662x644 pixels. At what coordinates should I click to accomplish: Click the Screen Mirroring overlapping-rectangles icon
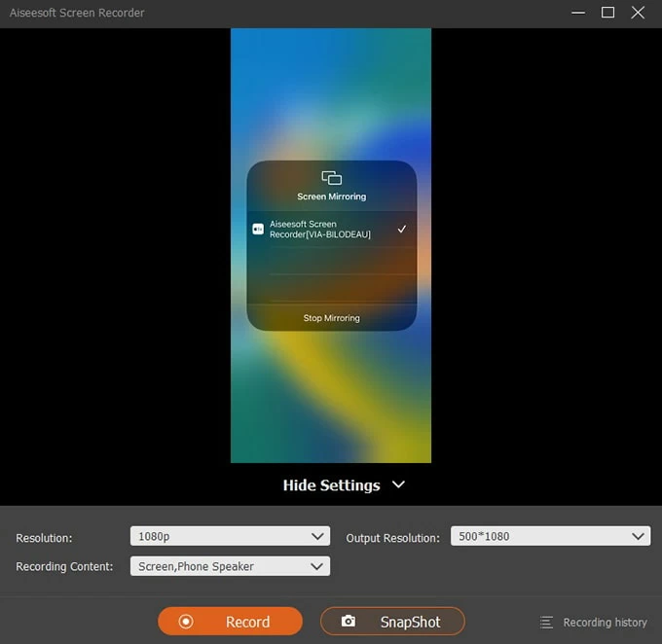[x=331, y=177]
